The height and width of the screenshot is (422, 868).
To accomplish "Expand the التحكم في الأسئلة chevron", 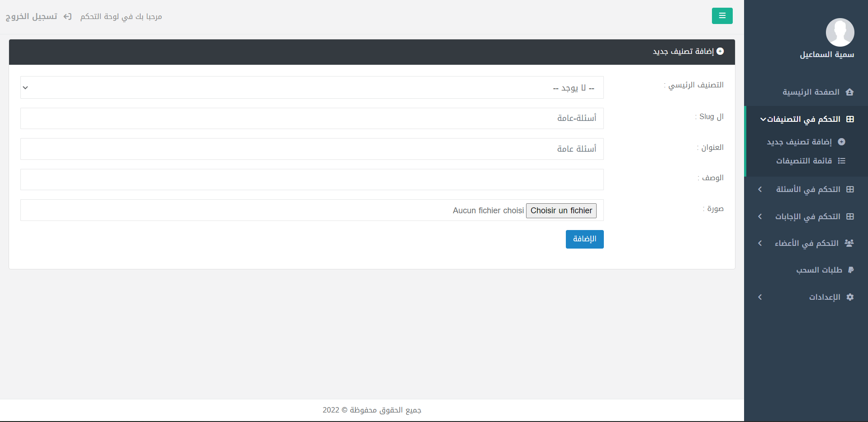I will click(760, 189).
